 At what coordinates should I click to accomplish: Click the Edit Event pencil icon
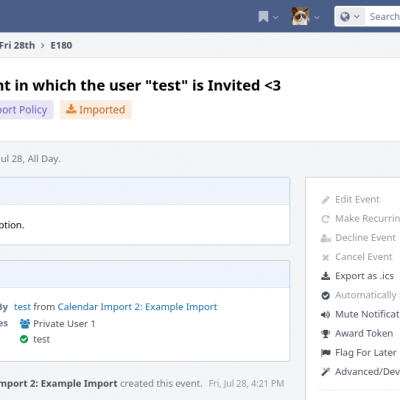coord(325,200)
